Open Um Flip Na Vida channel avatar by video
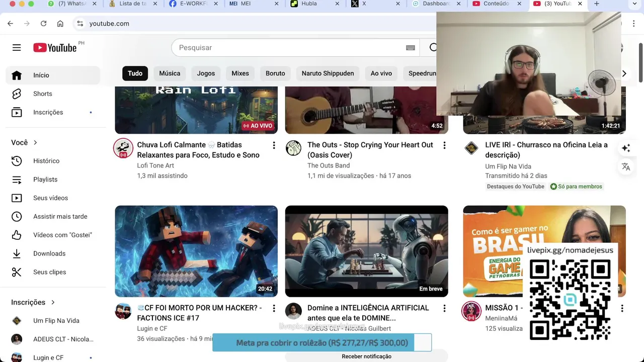644x362 pixels. point(471,148)
